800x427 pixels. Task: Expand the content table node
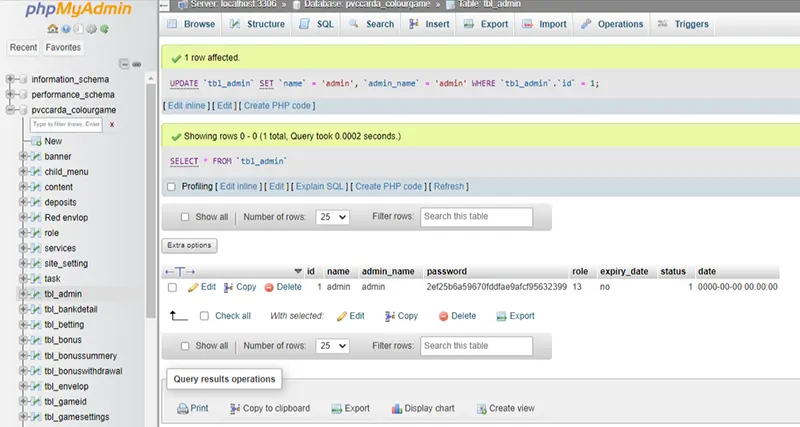point(23,187)
